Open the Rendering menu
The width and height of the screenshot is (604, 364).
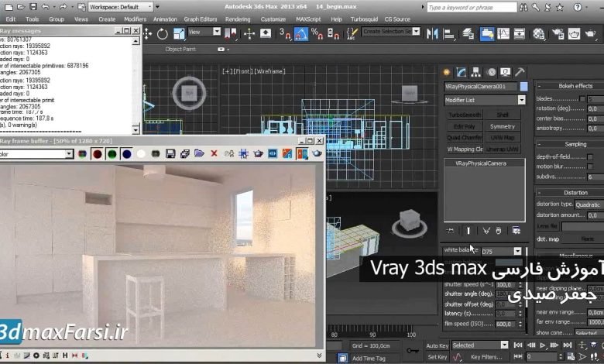coord(238,19)
